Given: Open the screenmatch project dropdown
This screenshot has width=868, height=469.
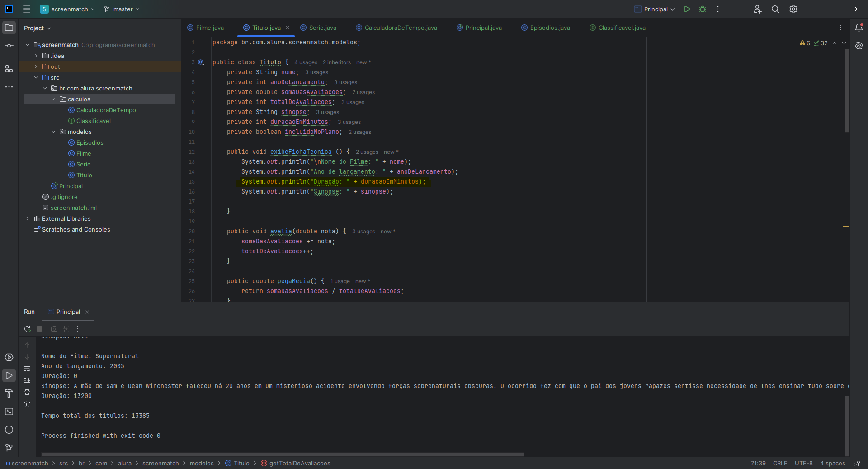Looking at the screenshot, I should (68, 9).
